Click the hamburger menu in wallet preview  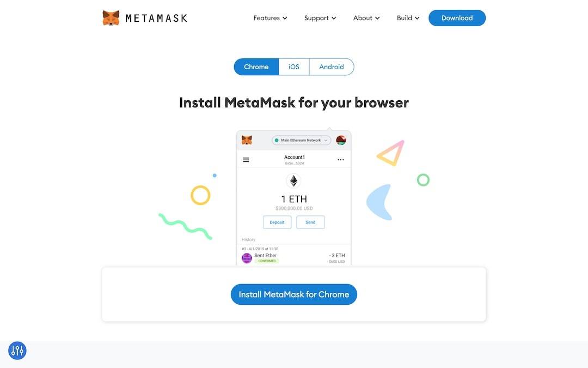(246, 160)
